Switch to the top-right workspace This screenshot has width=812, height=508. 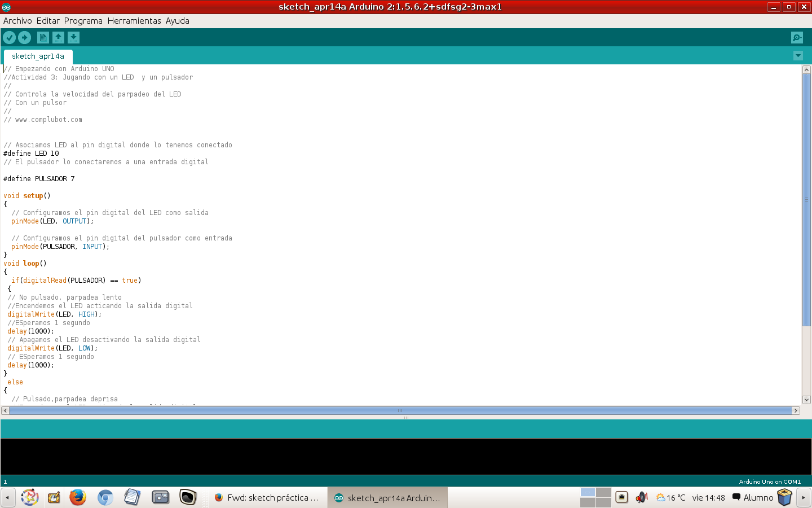[603, 492]
